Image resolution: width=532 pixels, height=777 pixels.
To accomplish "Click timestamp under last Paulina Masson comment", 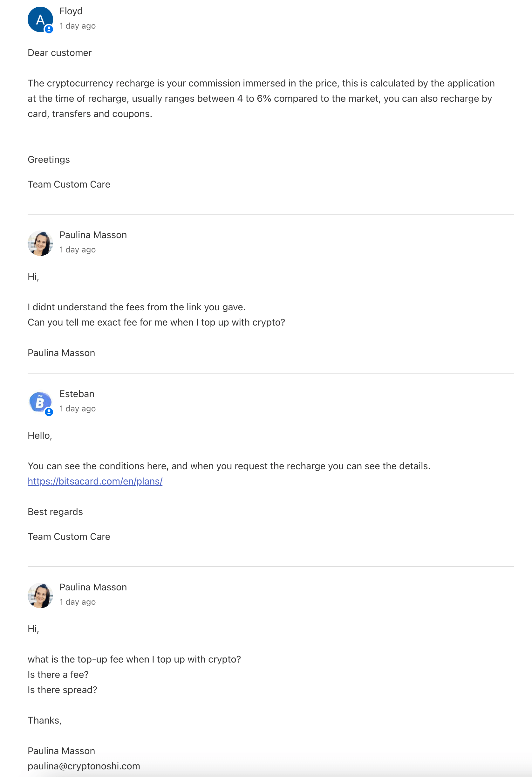I will click(x=78, y=602).
